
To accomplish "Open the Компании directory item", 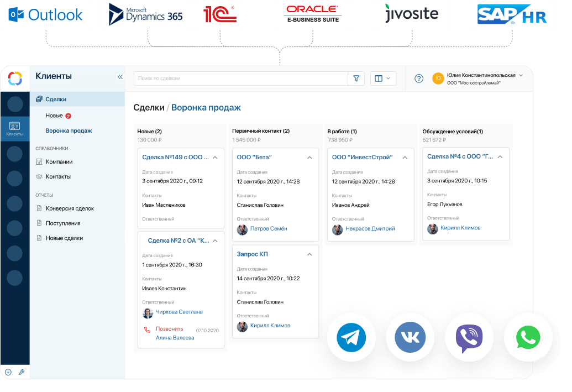I will (59, 162).
